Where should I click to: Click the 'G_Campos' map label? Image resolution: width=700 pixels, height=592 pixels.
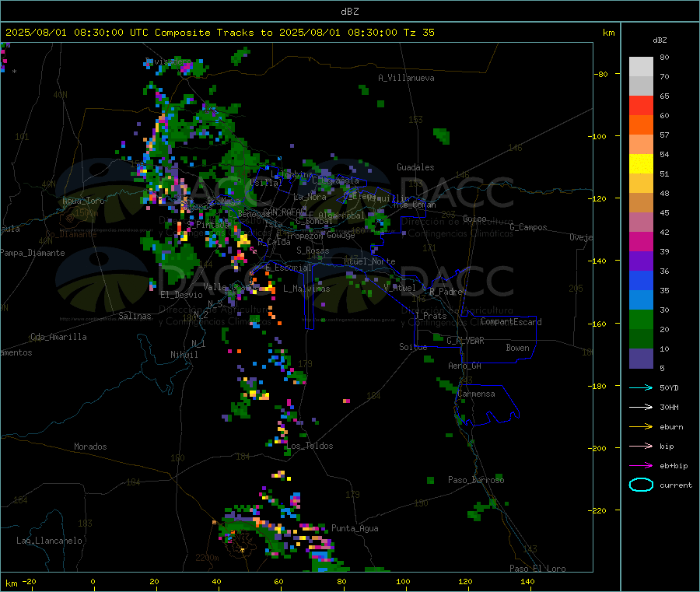(528, 227)
